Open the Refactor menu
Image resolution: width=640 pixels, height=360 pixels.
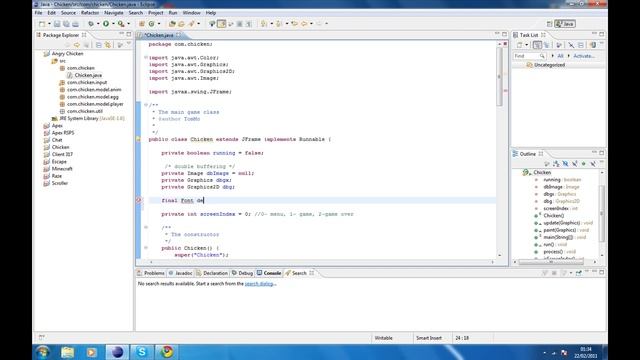tap(90, 13)
